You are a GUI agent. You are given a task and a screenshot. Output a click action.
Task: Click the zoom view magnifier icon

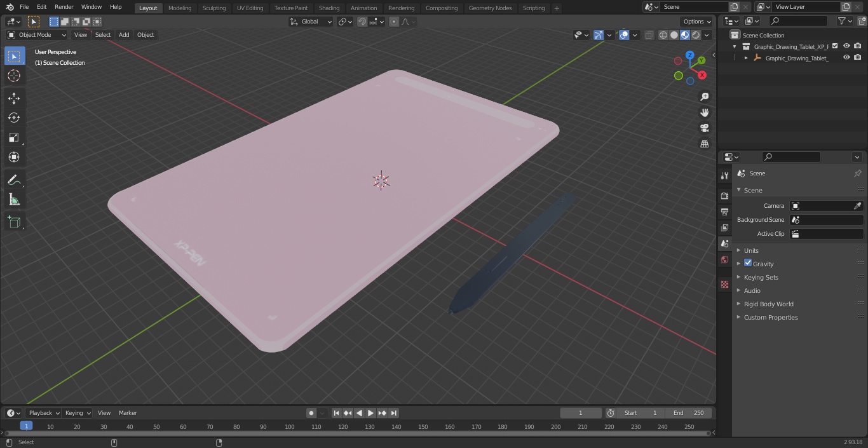pos(704,97)
